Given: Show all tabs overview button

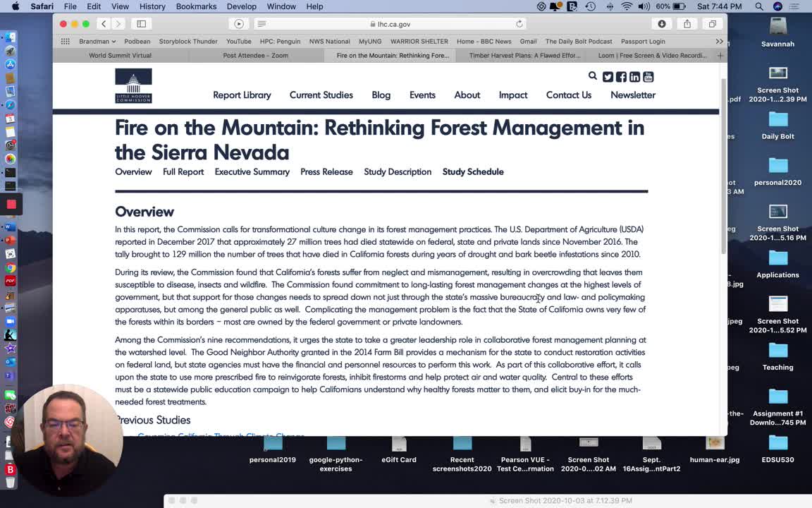Looking at the screenshot, I should pyautogui.click(x=713, y=24).
